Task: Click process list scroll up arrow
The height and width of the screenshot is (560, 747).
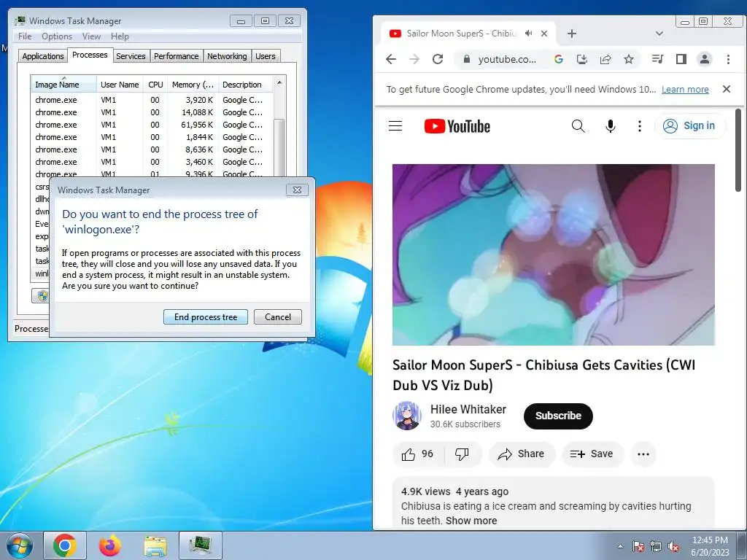Action: pos(279,82)
